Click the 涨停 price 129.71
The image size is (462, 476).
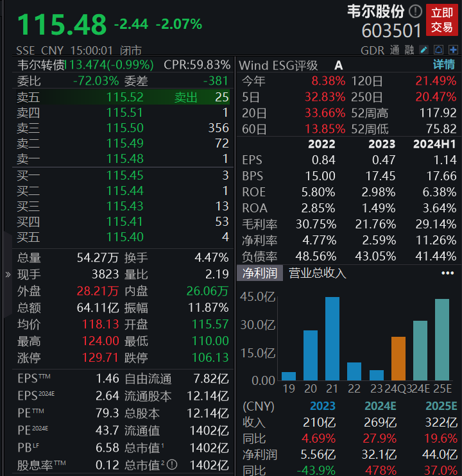[x=101, y=357]
